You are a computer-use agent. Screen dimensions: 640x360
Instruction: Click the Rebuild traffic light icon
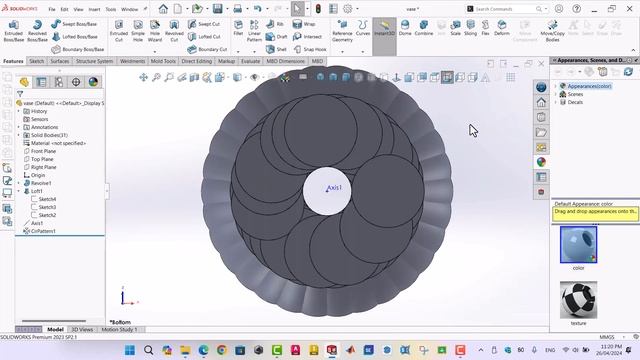pos(318,9)
